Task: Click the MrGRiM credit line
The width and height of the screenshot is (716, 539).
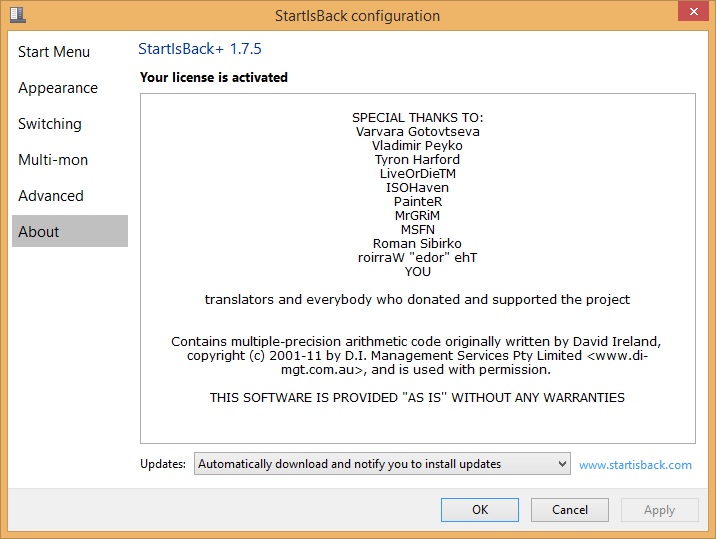Action: (x=417, y=216)
